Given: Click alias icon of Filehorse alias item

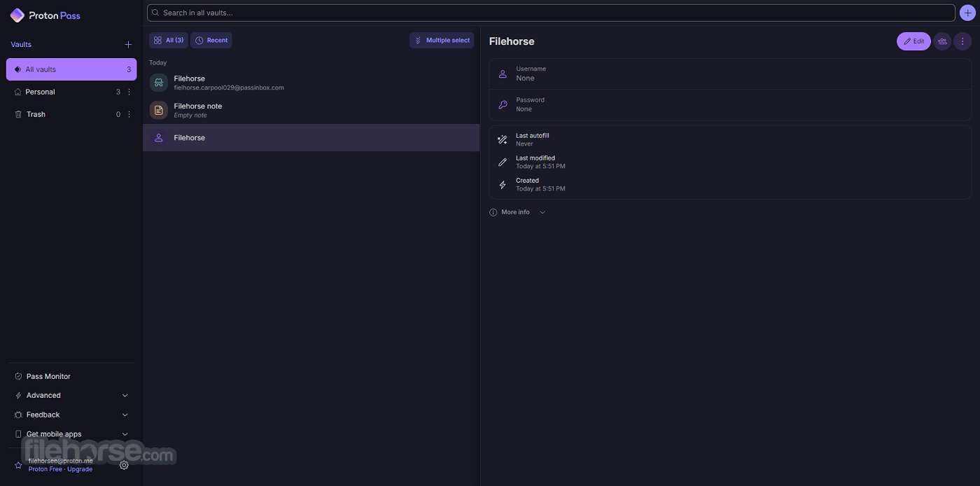Looking at the screenshot, I should 159,83.
